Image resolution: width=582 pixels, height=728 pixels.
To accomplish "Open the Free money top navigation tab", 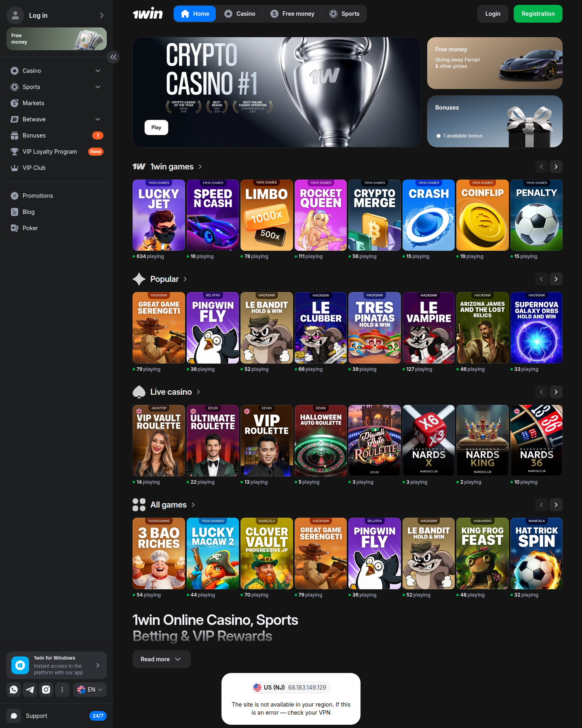I will point(292,14).
